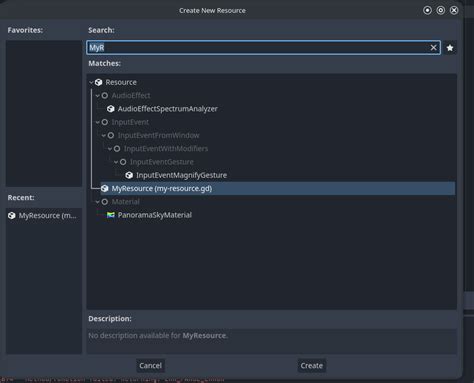Clear the search field with the X icon

433,48
